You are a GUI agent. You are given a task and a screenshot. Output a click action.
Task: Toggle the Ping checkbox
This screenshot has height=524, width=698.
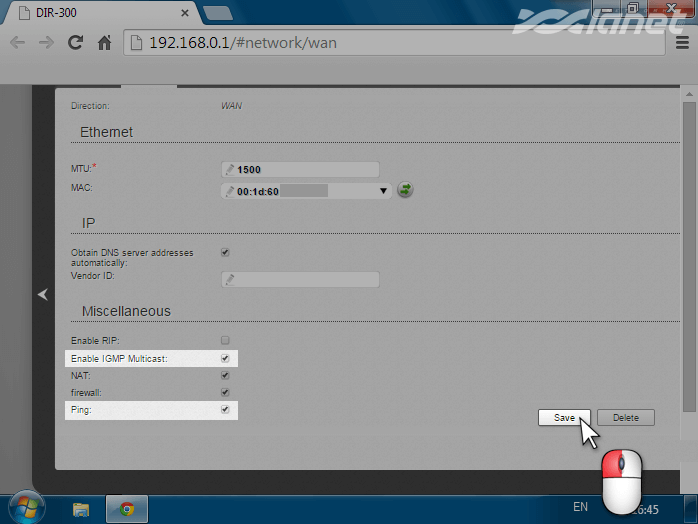click(x=225, y=409)
